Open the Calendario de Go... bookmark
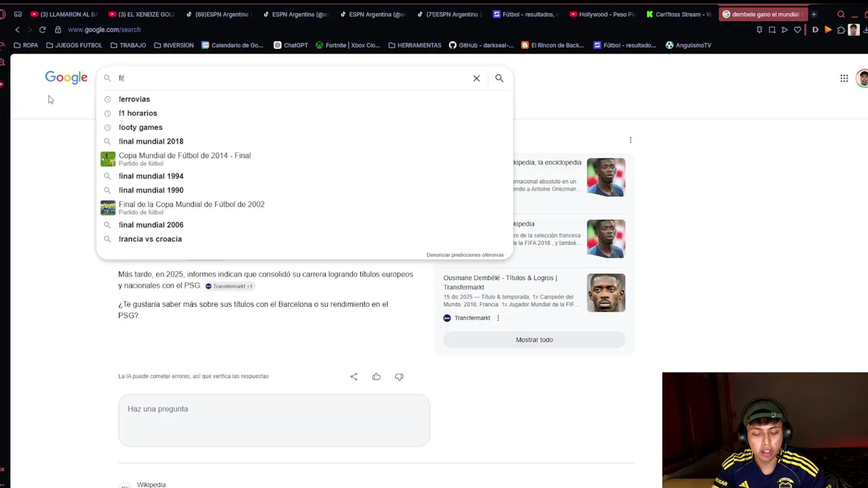The width and height of the screenshot is (868, 488). point(232,45)
